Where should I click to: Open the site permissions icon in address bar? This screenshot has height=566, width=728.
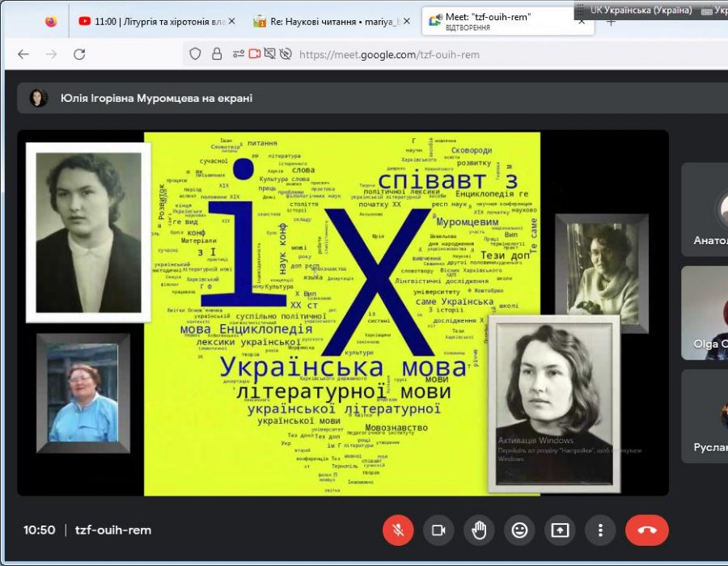click(x=238, y=54)
